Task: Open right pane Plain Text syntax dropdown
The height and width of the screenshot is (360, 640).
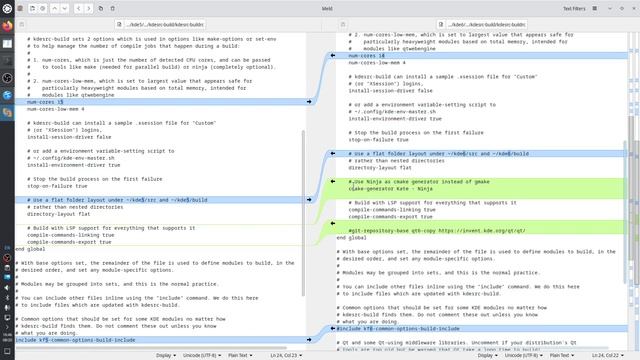Action: pyautogui.click(x=562, y=356)
